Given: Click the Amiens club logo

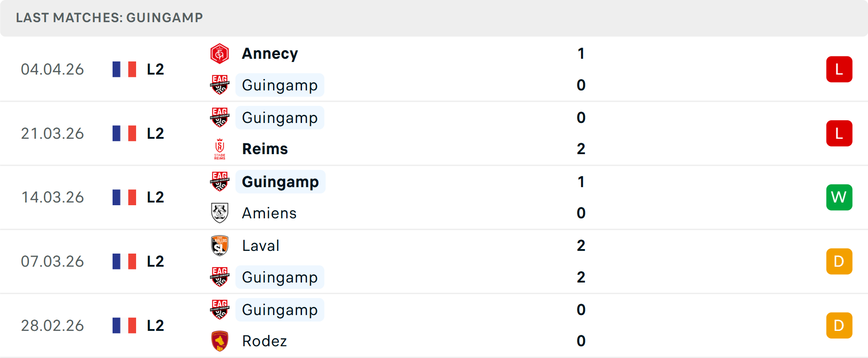Looking at the screenshot, I should 220,213.
